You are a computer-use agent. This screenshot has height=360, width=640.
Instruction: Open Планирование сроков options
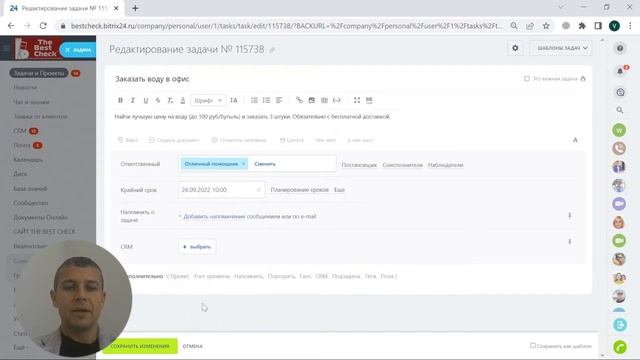click(x=299, y=190)
